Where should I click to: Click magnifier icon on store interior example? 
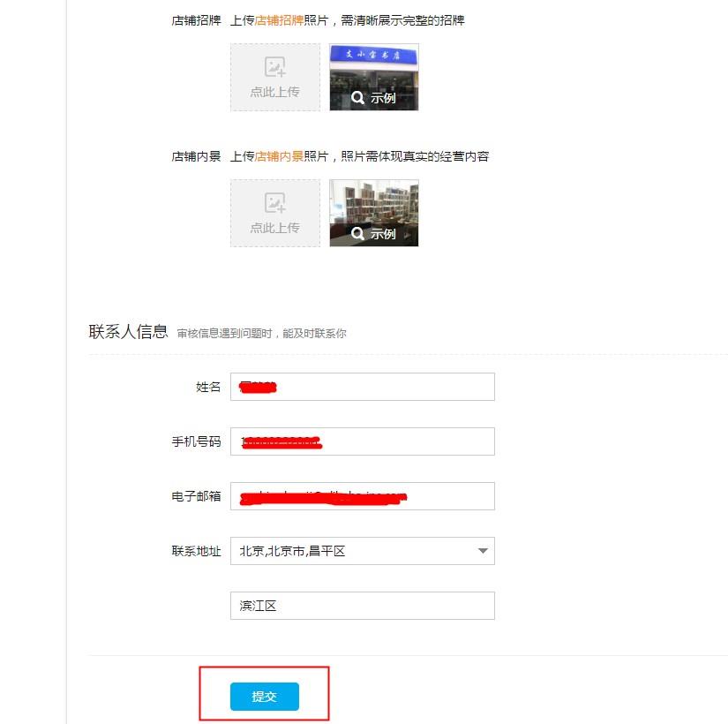(357, 233)
